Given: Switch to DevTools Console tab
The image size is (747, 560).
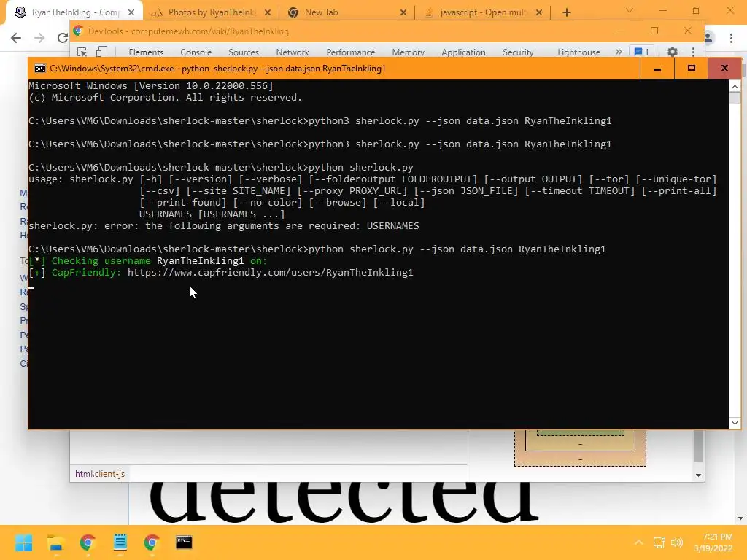Looking at the screenshot, I should point(196,52).
